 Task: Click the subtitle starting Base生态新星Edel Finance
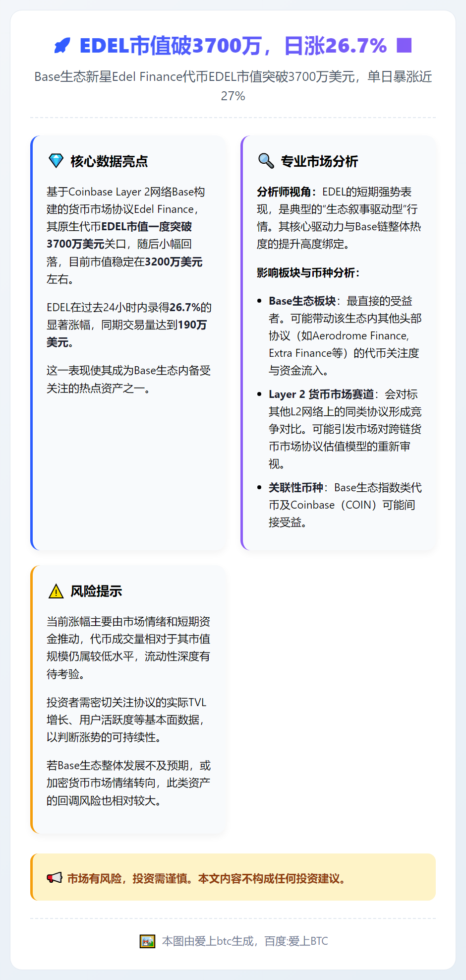click(x=233, y=86)
